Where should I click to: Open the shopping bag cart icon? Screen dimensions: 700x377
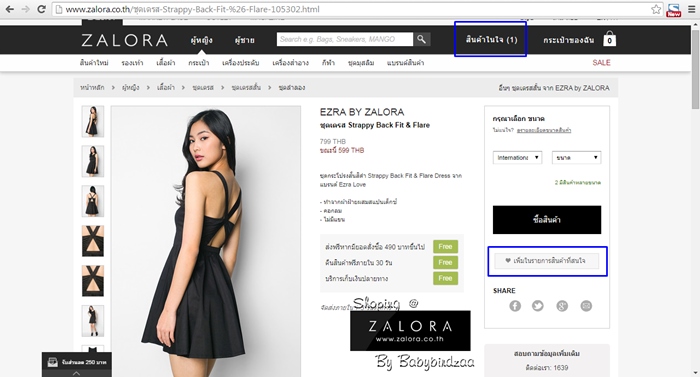coord(609,39)
